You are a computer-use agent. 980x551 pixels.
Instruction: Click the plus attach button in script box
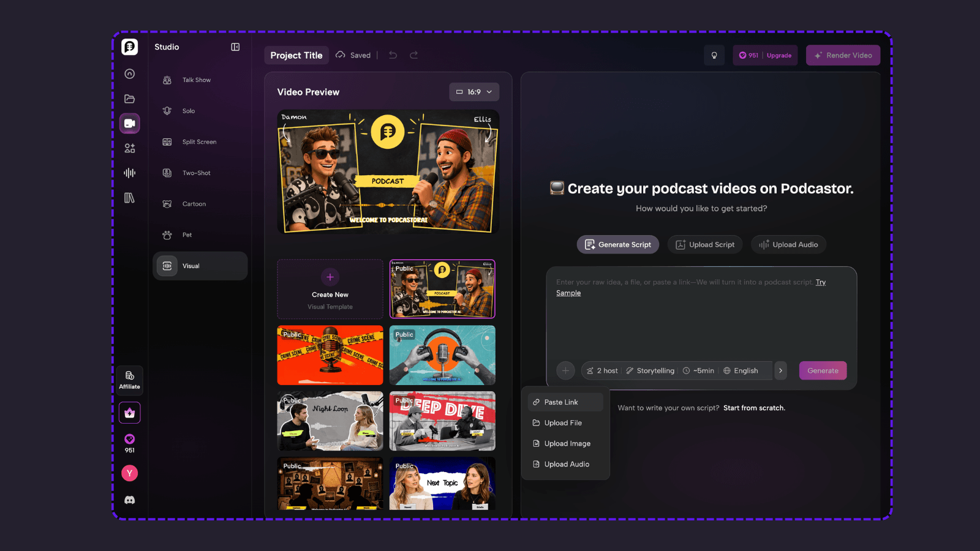[x=565, y=370]
